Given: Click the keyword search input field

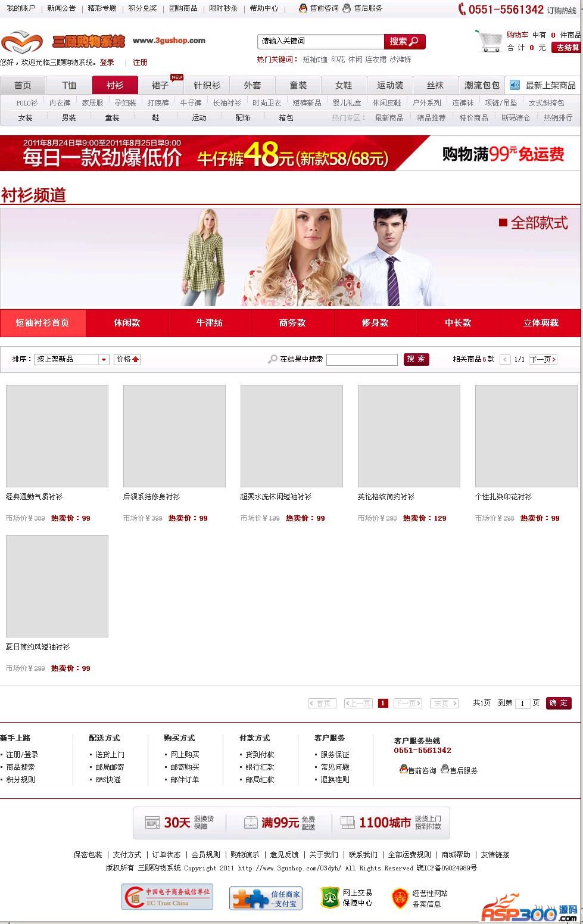Looking at the screenshot, I should (321, 41).
